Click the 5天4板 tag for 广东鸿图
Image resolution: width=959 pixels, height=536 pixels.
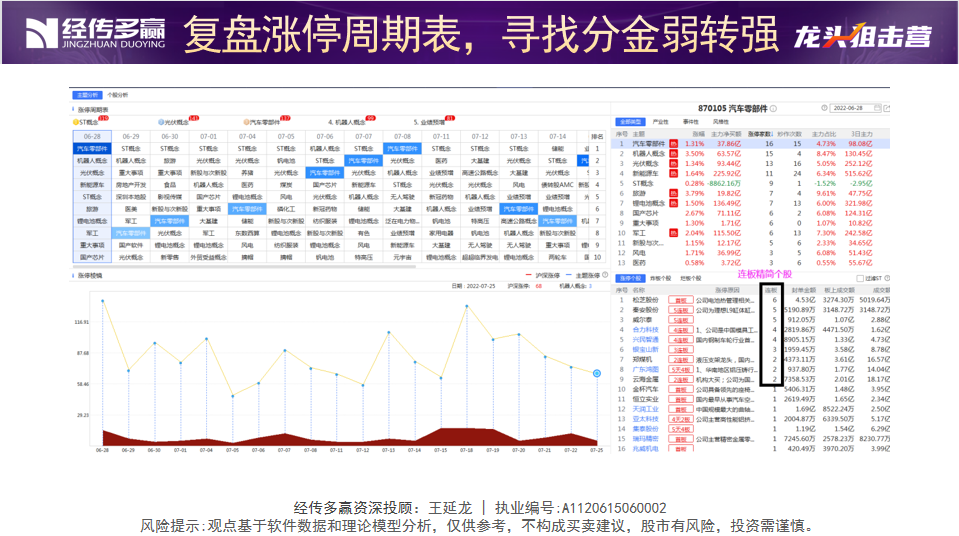(x=680, y=370)
